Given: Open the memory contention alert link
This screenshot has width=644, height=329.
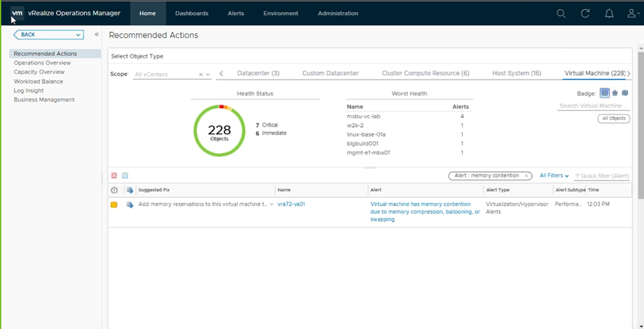Looking at the screenshot, I should point(425,211).
